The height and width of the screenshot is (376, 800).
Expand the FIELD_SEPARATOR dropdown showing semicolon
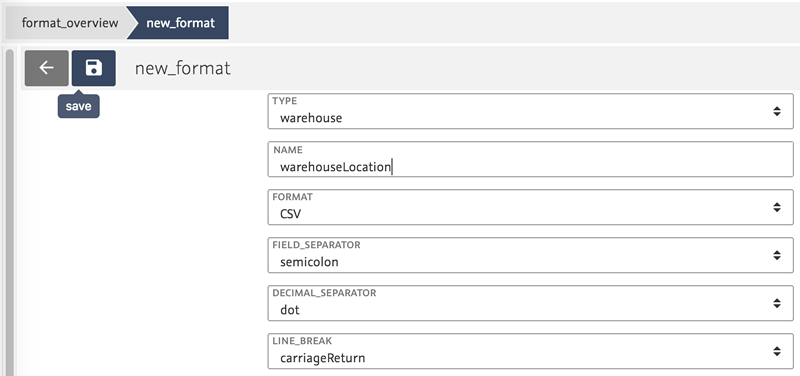(531, 255)
